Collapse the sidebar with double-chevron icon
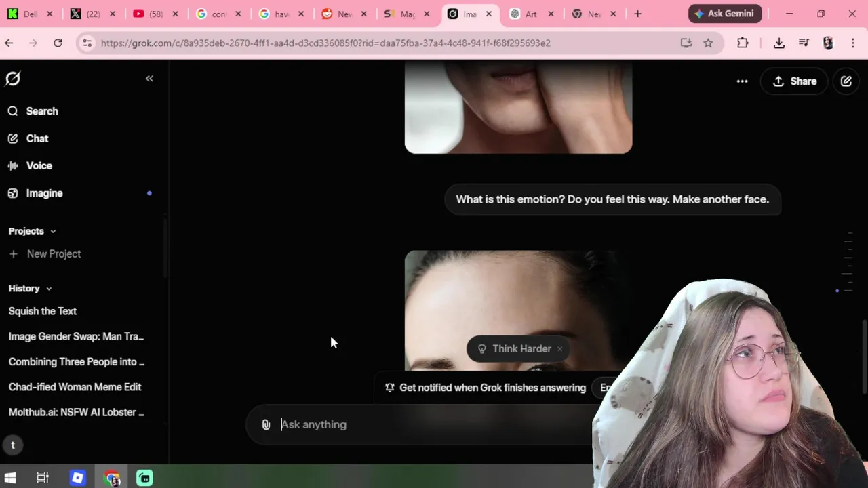Image resolution: width=868 pixels, height=488 pixels. coord(149,79)
